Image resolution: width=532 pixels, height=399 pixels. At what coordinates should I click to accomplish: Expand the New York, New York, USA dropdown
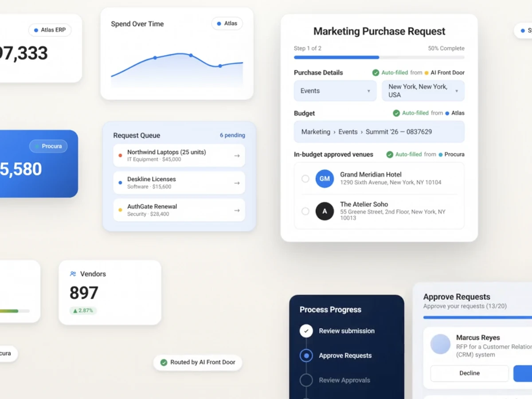point(423,91)
